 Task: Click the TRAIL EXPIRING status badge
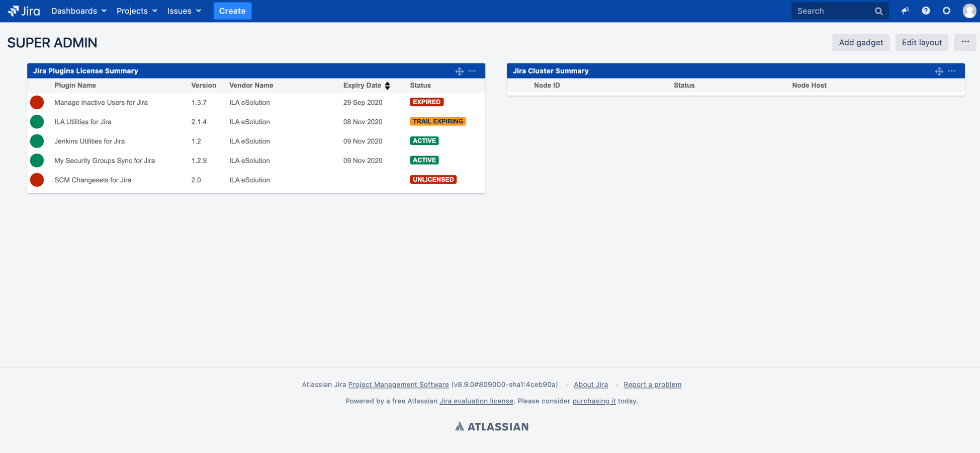coord(438,121)
